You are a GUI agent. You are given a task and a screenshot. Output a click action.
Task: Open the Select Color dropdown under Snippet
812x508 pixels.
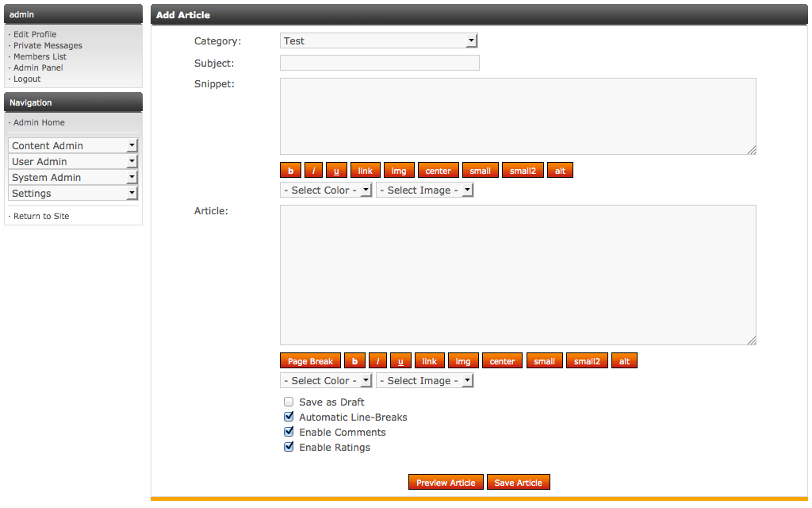tap(325, 190)
